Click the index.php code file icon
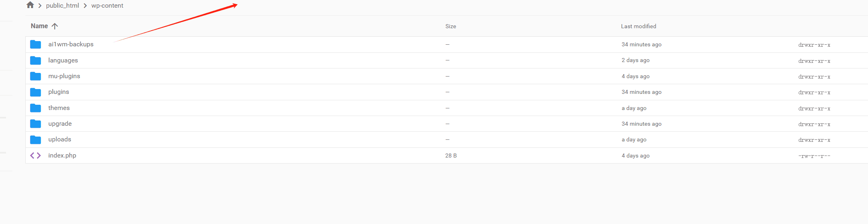Viewport: 868px width, 224px height. pyautogui.click(x=35, y=156)
